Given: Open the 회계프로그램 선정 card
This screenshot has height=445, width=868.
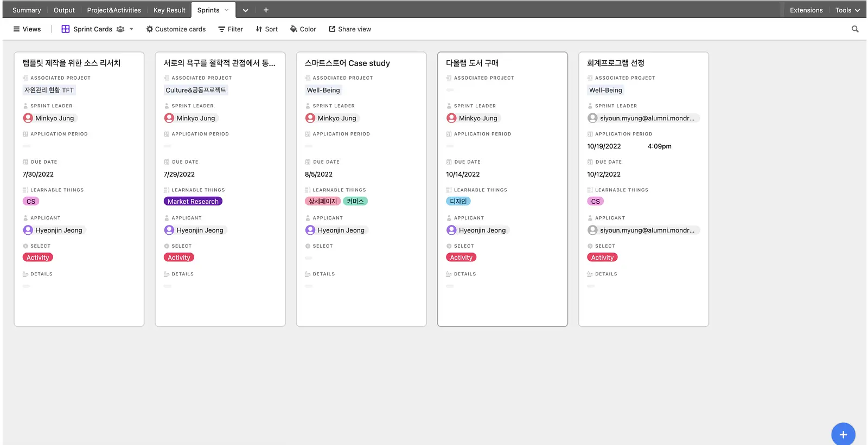Looking at the screenshot, I should (643, 189).
